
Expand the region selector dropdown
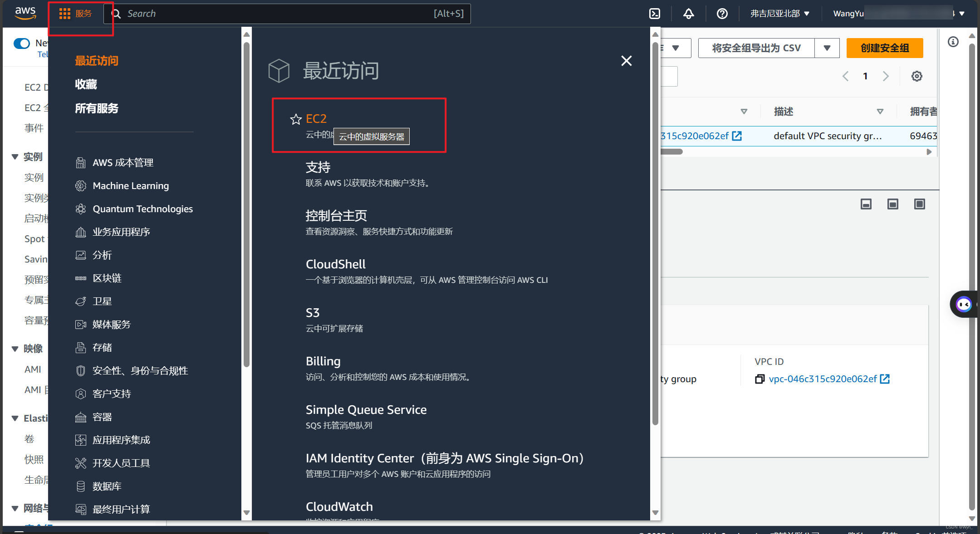tap(779, 14)
